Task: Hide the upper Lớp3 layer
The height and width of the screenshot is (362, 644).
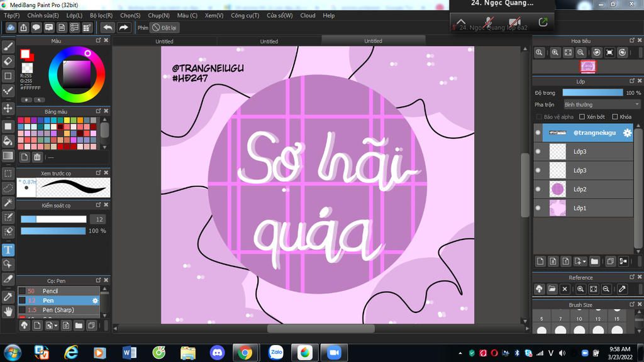Action: (x=538, y=151)
